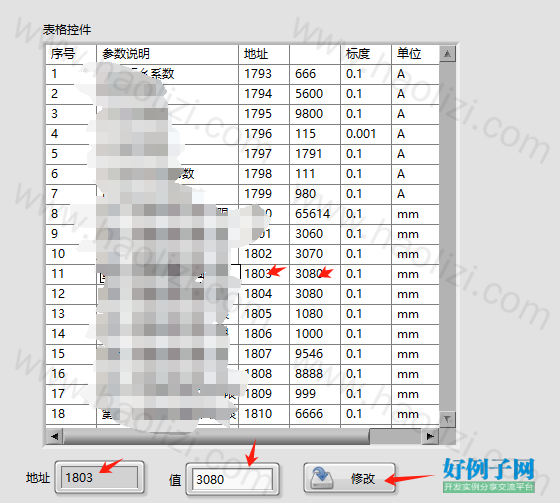Image resolution: width=560 pixels, height=503 pixels.
Task: Click the 修改 modify button
Action: coord(350,478)
